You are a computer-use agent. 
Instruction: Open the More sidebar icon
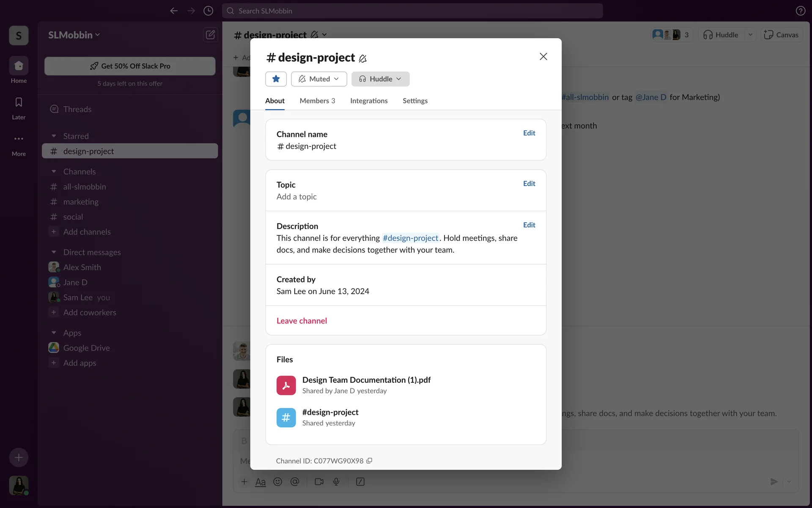(19, 139)
